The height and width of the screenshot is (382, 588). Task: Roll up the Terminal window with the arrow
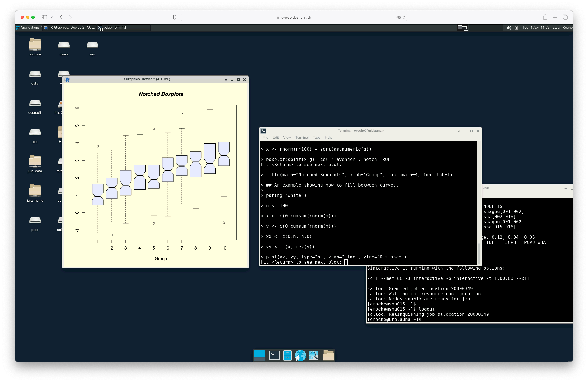(x=459, y=131)
